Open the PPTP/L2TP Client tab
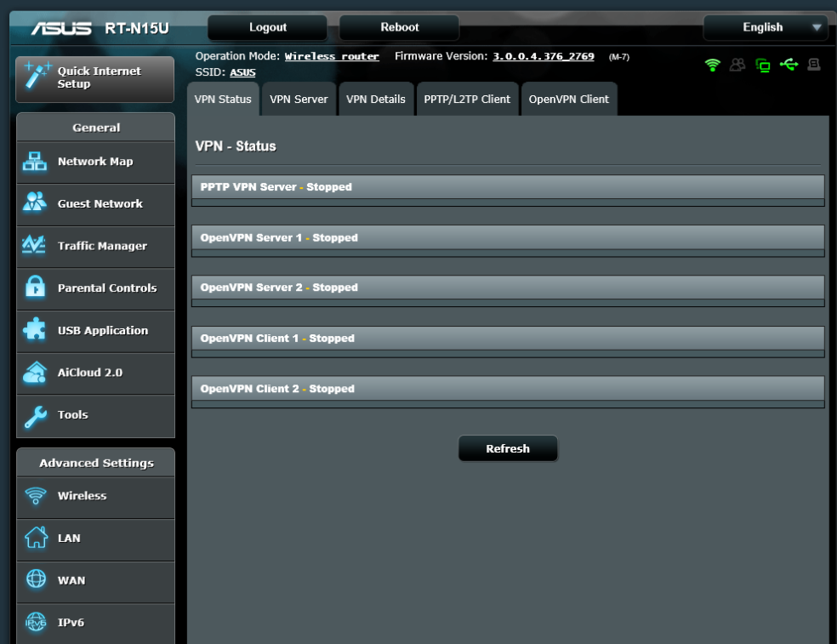This screenshot has height=644, width=837. point(467,100)
